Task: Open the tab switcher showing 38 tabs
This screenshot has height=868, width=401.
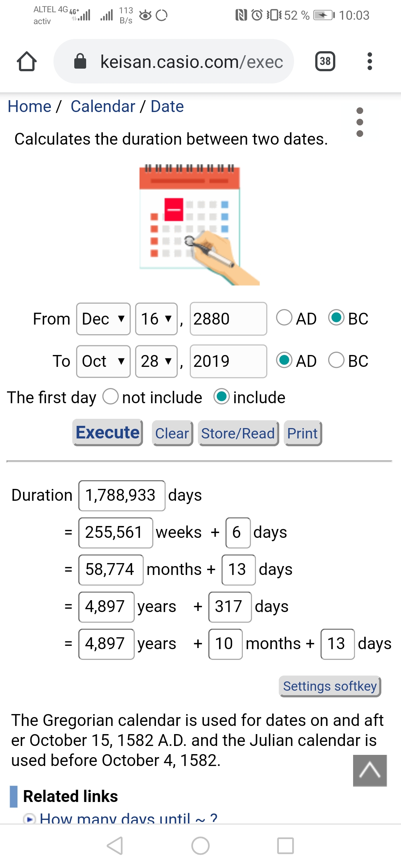Action: coord(325,61)
